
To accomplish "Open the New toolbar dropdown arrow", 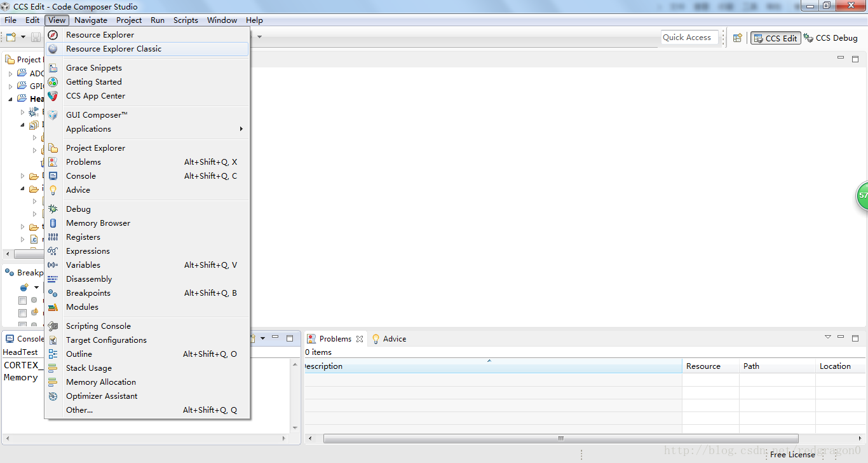I will click(x=23, y=38).
